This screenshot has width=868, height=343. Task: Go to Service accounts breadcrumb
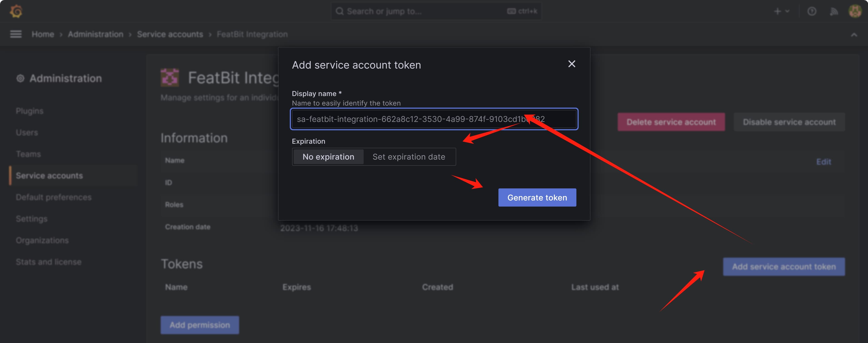click(x=170, y=34)
